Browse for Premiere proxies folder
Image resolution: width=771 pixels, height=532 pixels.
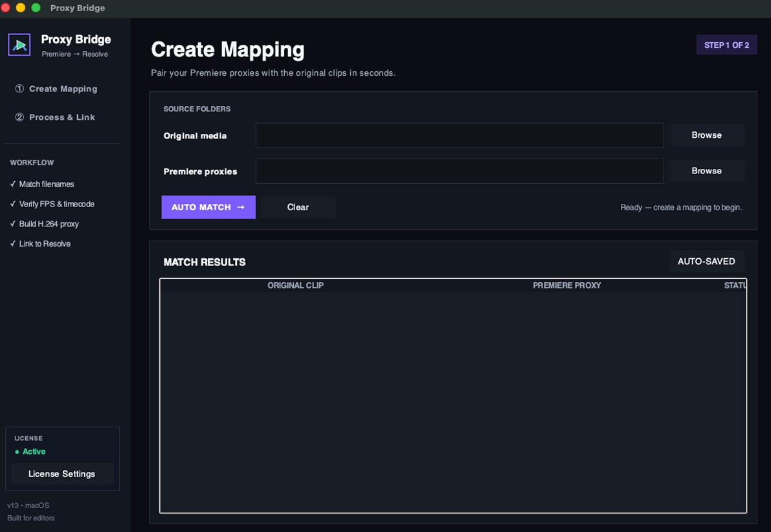706,171
